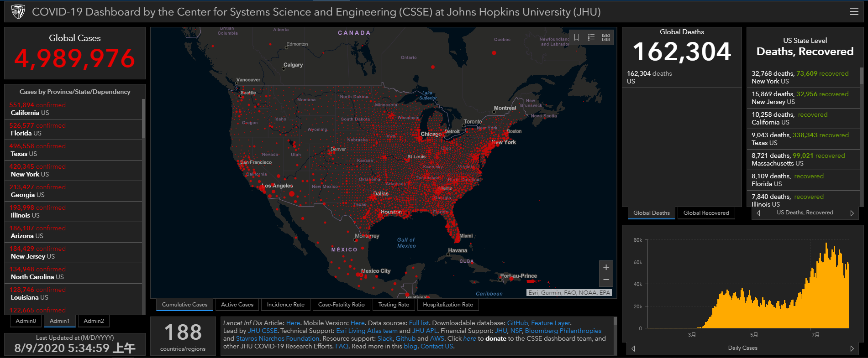This screenshot has width=868, height=358.
Task: Open the basemap gallery grid icon
Action: (x=606, y=37)
